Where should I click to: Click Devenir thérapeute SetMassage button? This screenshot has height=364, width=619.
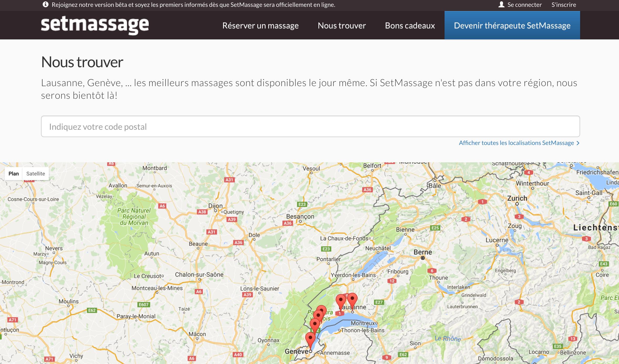tap(512, 25)
